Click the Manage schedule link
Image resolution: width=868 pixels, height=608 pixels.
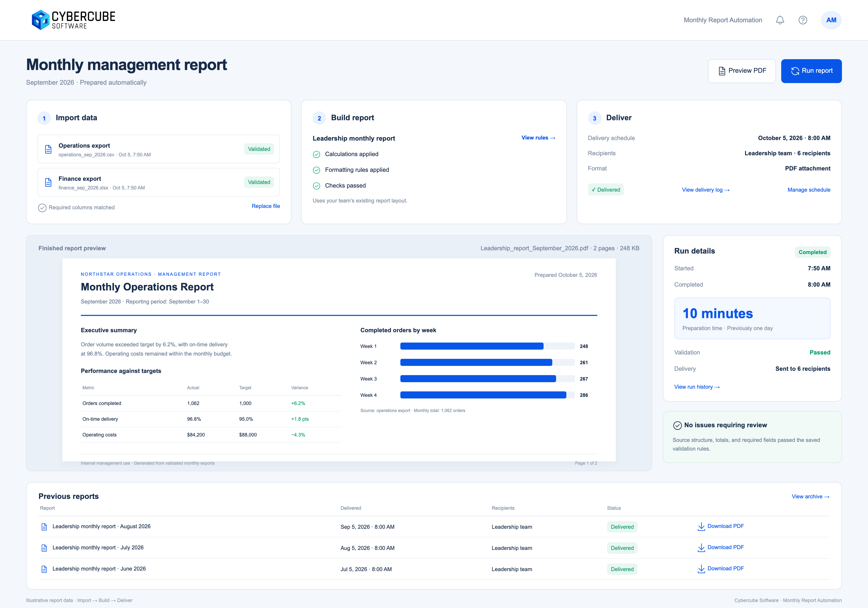pyautogui.click(x=809, y=190)
